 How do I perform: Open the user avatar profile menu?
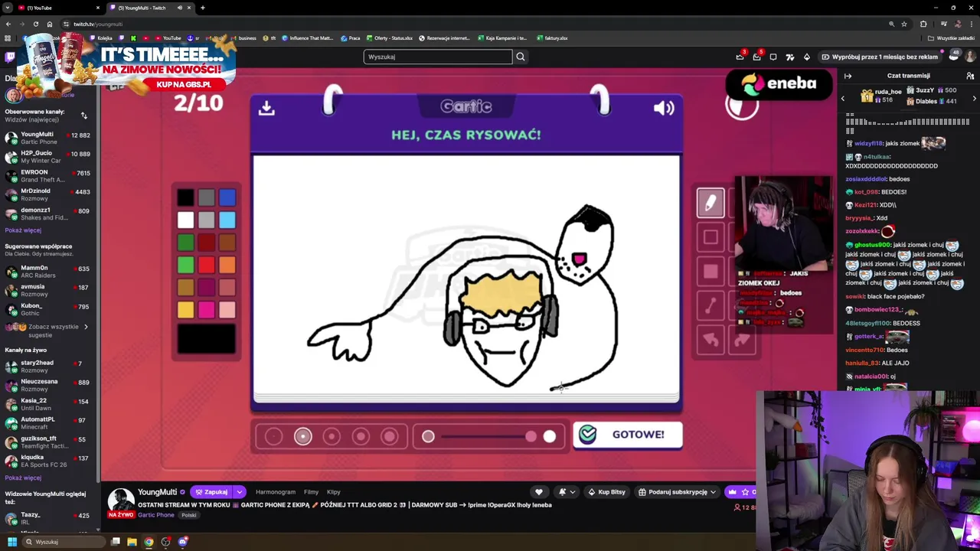coord(971,57)
